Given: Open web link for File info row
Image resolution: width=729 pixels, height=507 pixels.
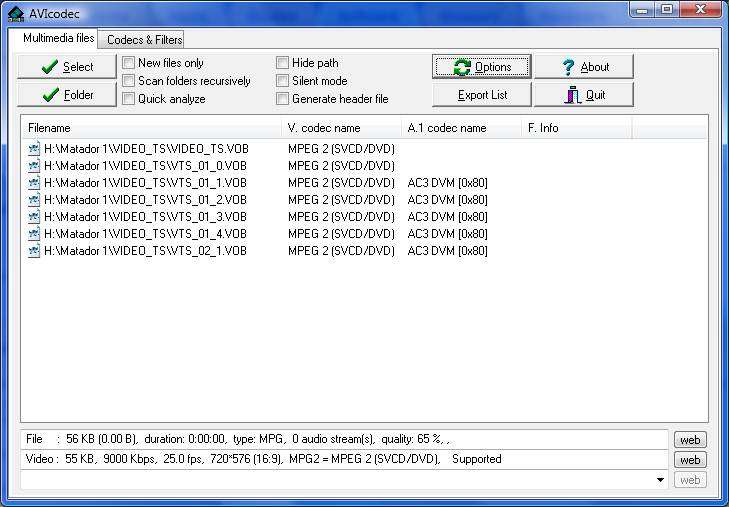Looking at the screenshot, I should click(690, 440).
